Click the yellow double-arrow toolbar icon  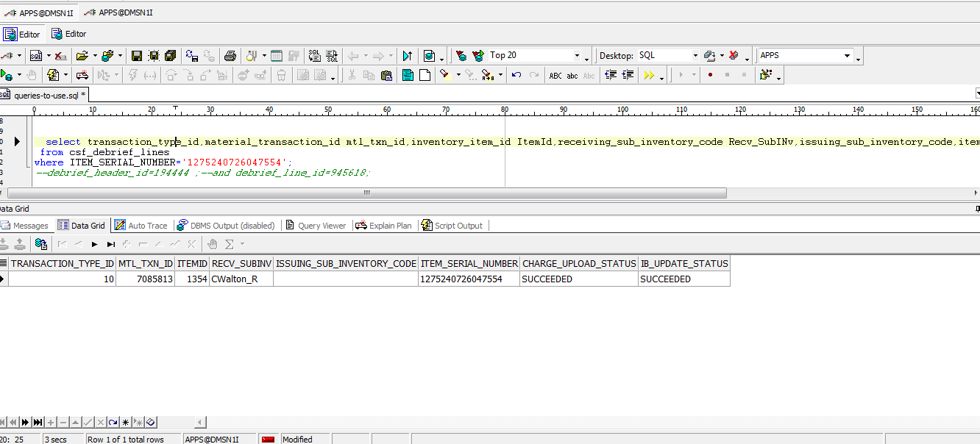649,75
